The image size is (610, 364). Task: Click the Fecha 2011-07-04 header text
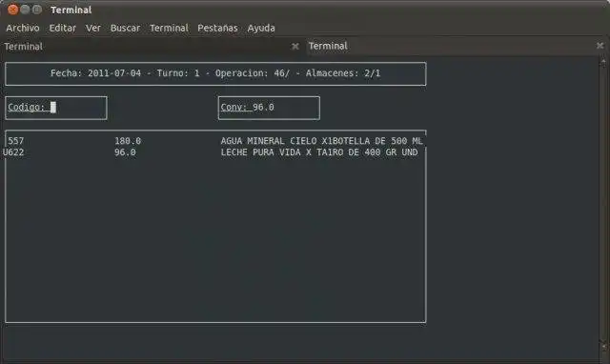[95, 73]
